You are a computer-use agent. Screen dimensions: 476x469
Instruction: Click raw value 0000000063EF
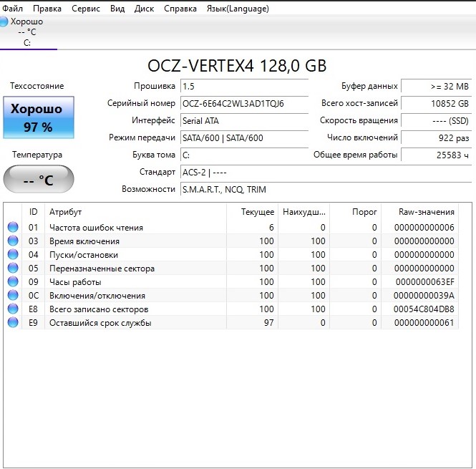coord(425,282)
